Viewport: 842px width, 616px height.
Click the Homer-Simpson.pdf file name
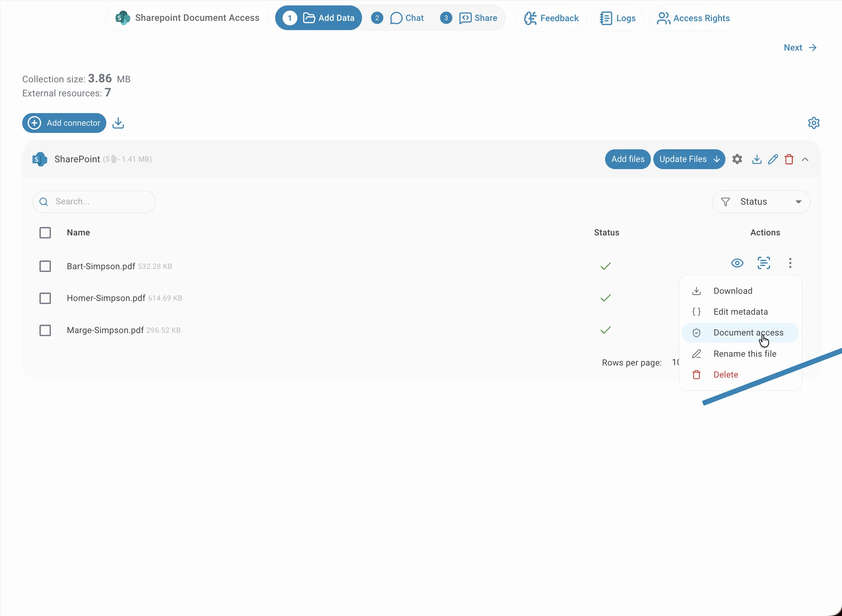tap(106, 298)
